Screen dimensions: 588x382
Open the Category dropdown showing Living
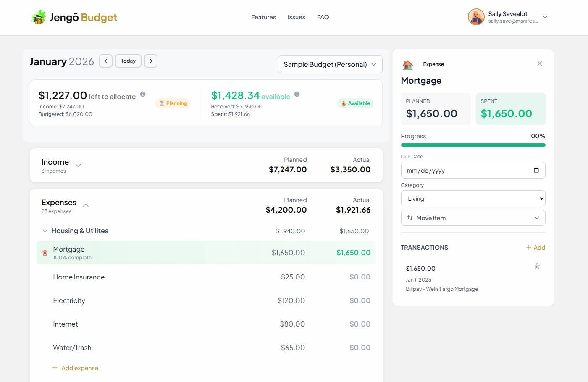(473, 198)
